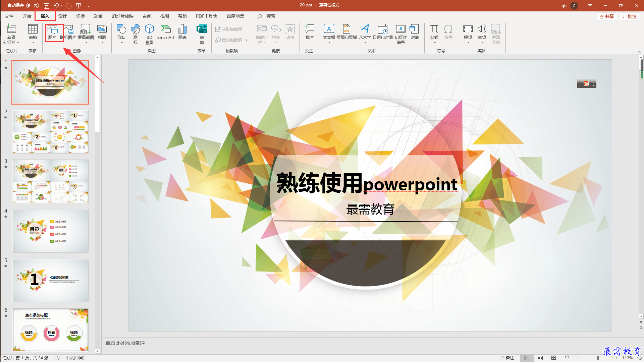
Task: Select slide 4 目录 thumbnail
Action: tap(50, 231)
